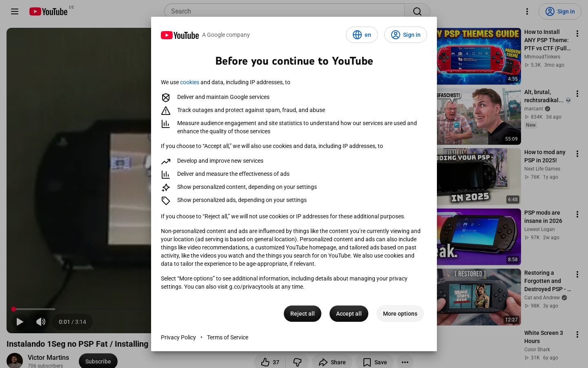
Task: Subscribe to Victor Martins channel
Action: tap(98, 361)
